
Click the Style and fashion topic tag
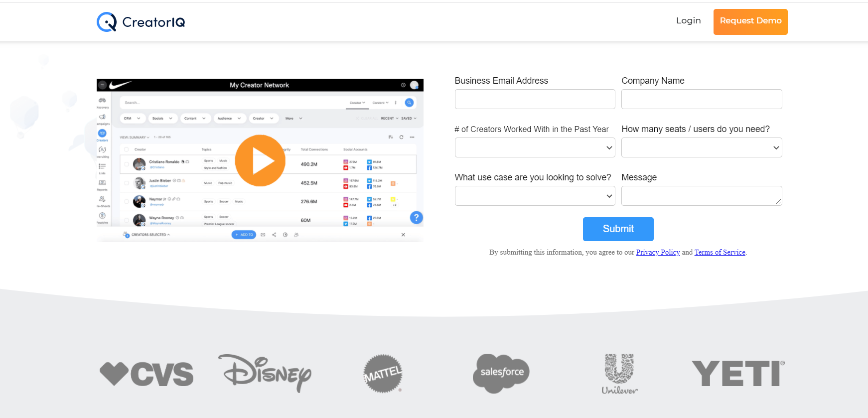[215, 168]
